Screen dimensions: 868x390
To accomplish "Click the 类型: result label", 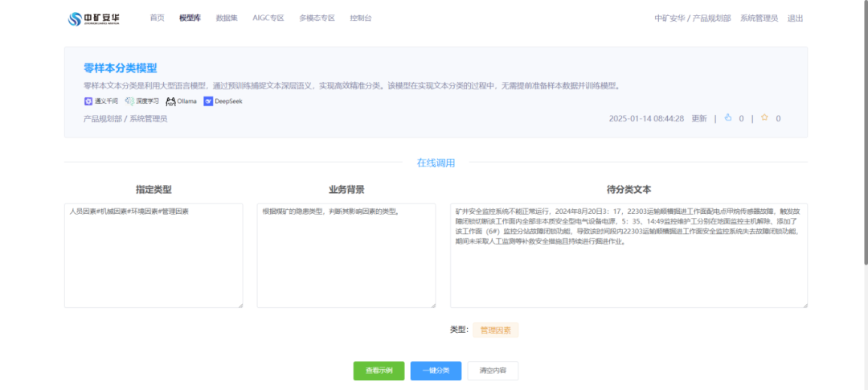I will [x=459, y=330].
